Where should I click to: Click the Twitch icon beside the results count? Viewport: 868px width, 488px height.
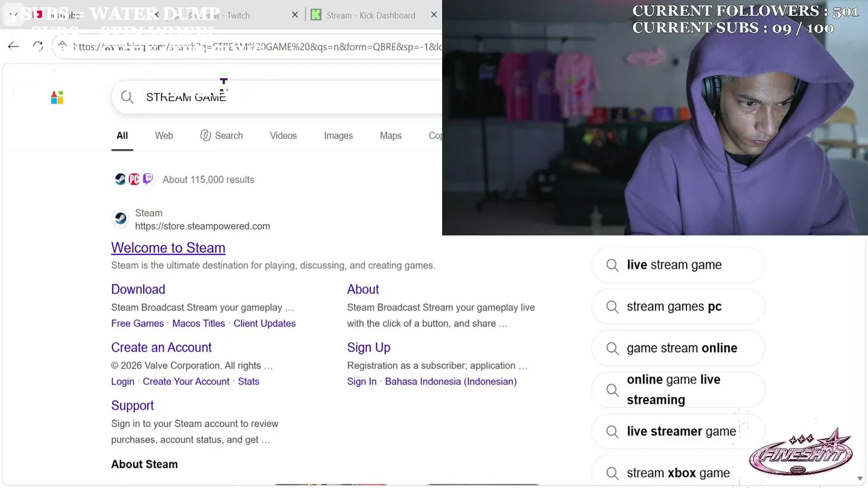tap(148, 180)
